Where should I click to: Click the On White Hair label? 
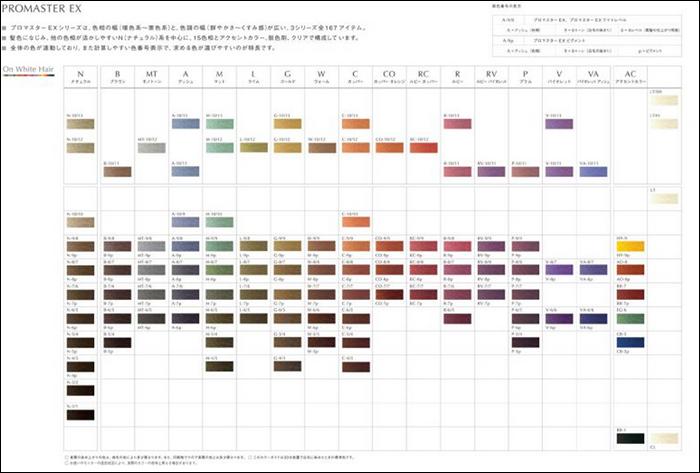tap(28, 69)
